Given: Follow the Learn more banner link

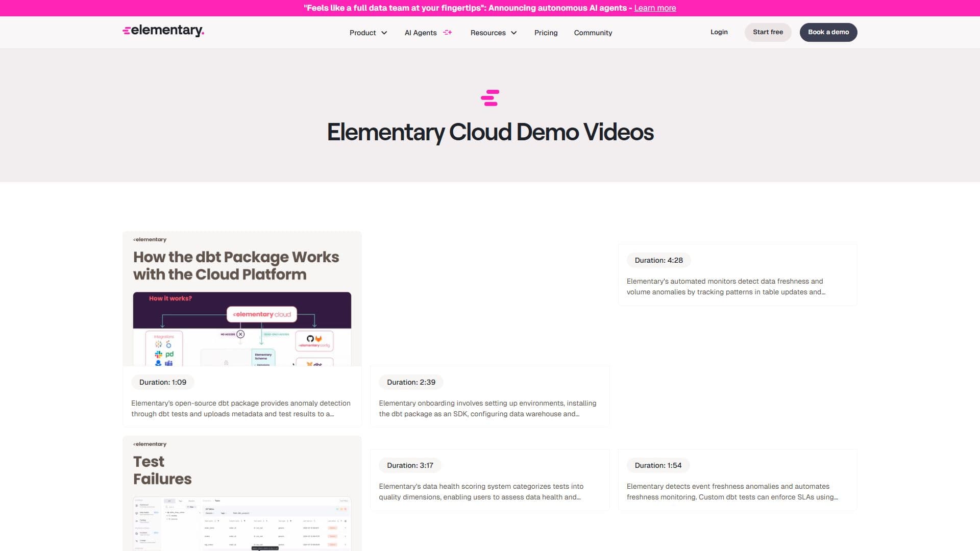Looking at the screenshot, I should tap(655, 8).
